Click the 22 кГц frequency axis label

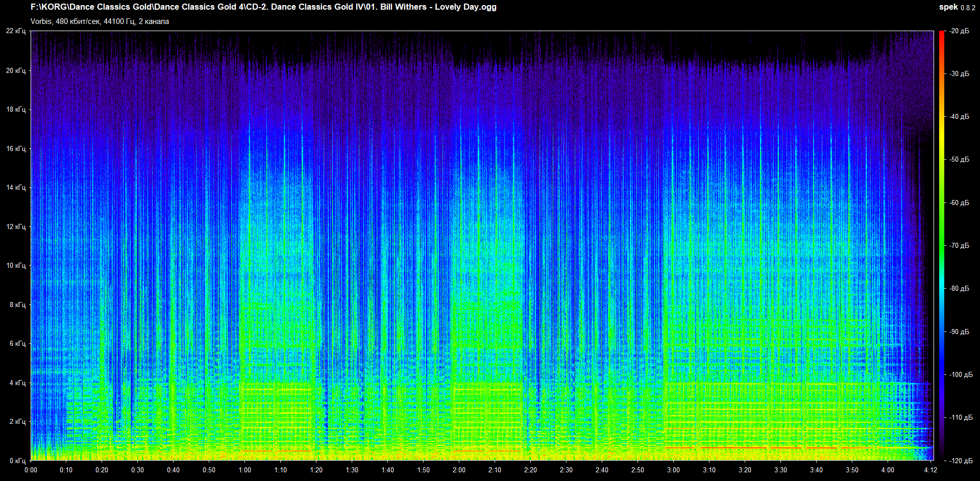click(x=16, y=31)
